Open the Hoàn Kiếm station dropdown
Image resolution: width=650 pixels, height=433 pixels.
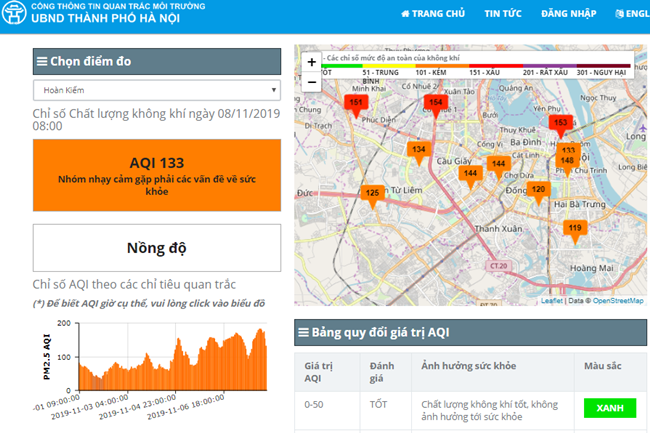point(156,90)
